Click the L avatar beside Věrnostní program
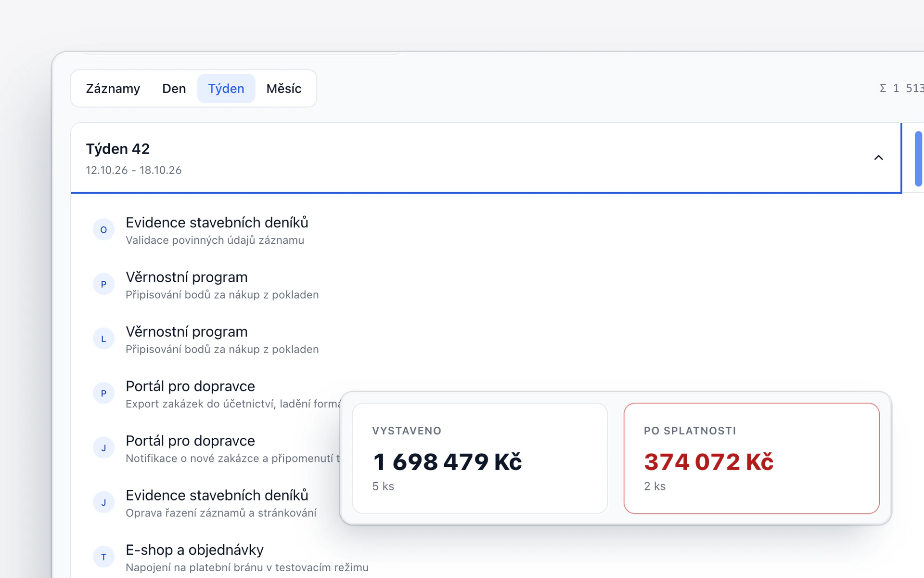Viewport: 924px width, 578px height. (x=103, y=339)
